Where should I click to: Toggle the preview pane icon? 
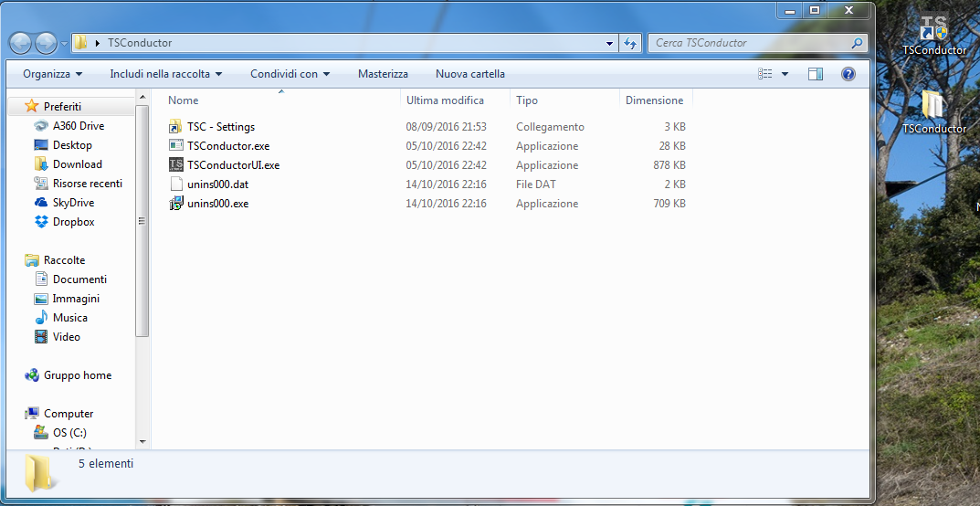[815, 74]
